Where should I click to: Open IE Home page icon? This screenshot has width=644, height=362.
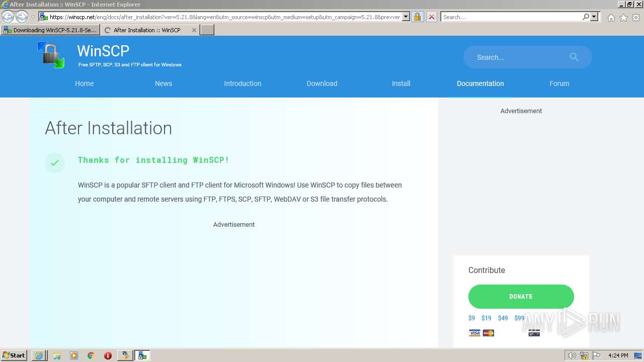(x=611, y=18)
